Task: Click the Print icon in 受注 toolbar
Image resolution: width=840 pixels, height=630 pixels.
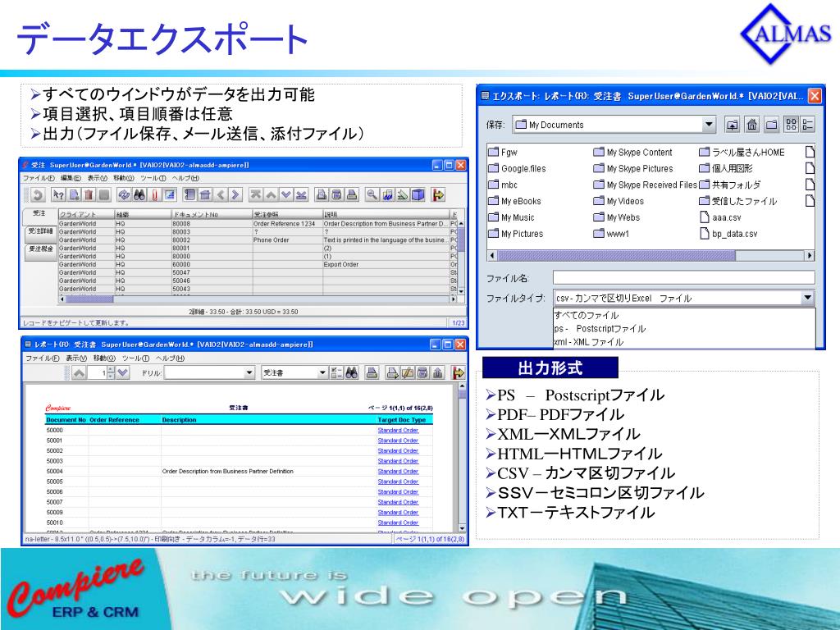Action: 352,195
